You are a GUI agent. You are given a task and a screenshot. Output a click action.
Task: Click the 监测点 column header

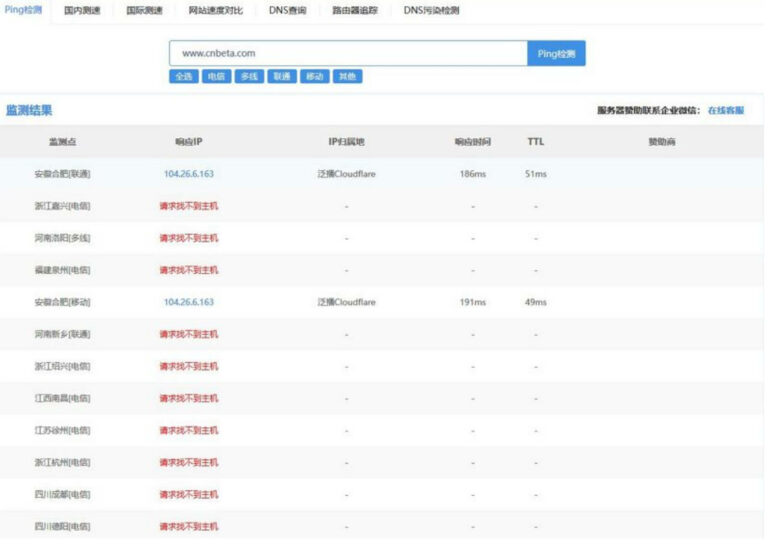[63, 142]
